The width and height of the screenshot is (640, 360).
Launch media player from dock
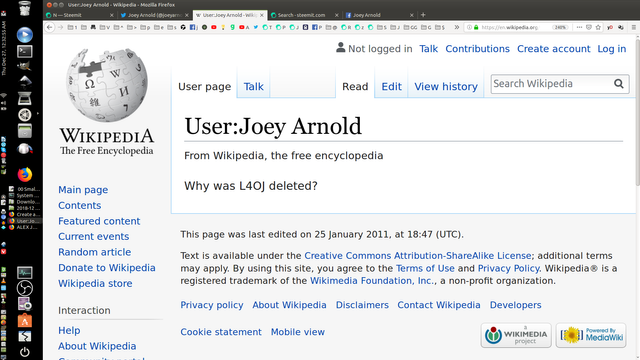(24, 35)
